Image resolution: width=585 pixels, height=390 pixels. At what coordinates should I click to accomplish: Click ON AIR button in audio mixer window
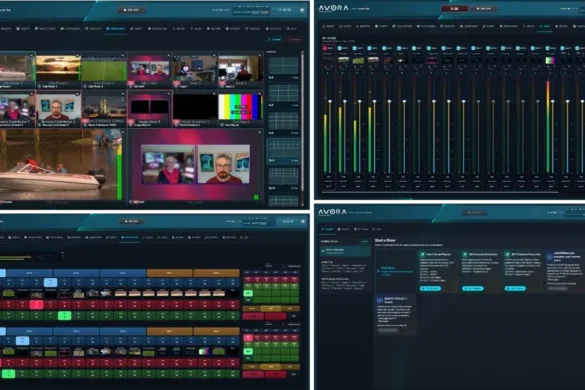[484, 8]
